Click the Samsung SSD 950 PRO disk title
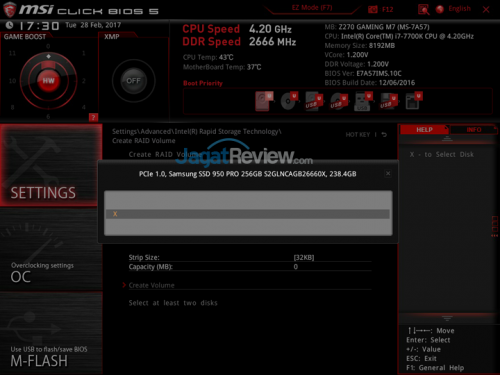 (248, 174)
